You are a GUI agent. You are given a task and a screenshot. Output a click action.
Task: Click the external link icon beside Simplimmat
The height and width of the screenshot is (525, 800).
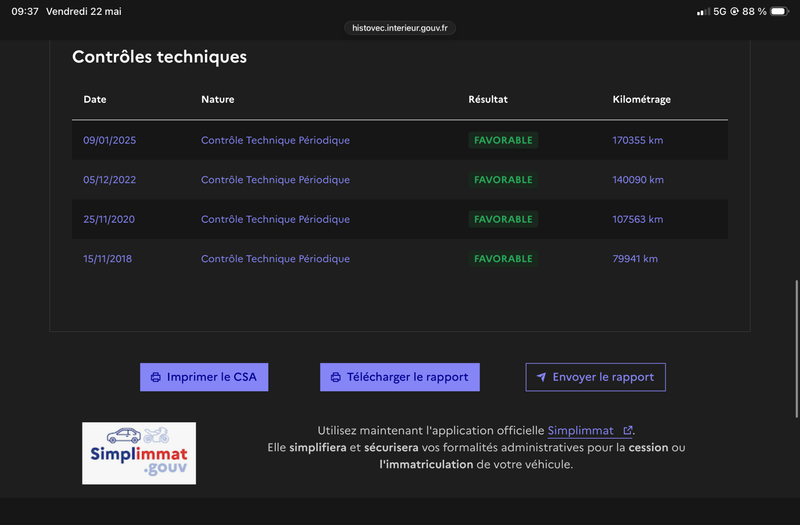tap(628, 431)
